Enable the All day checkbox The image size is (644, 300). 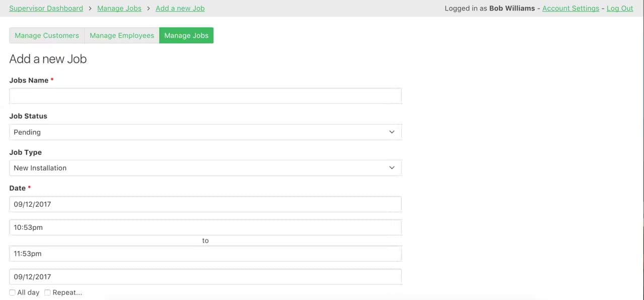click(13, 292)
